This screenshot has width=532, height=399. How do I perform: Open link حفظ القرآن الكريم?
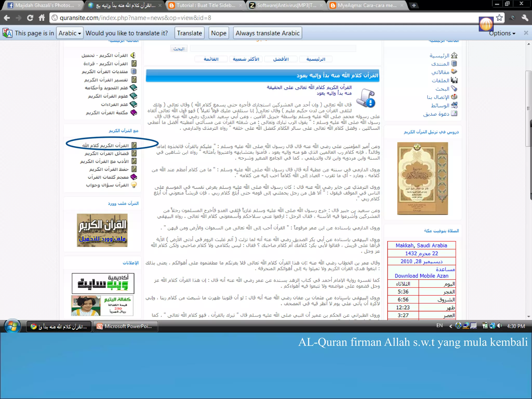pos(109,169)
